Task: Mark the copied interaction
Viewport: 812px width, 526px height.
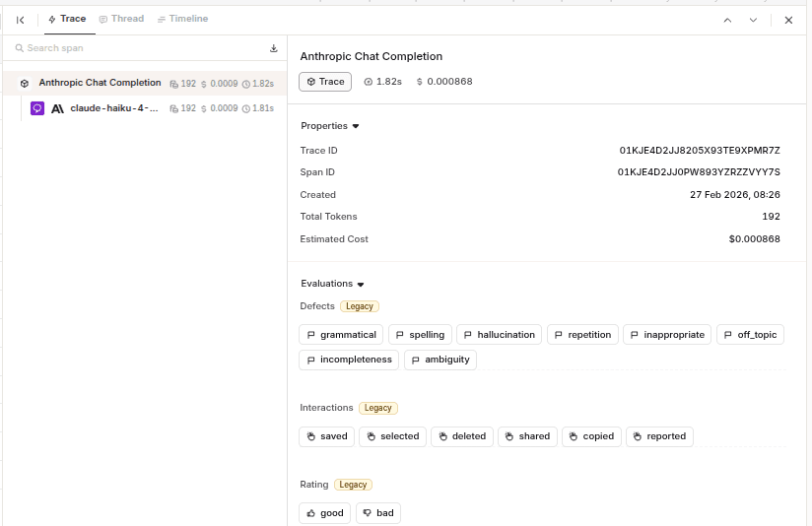Action: point(591,436)
